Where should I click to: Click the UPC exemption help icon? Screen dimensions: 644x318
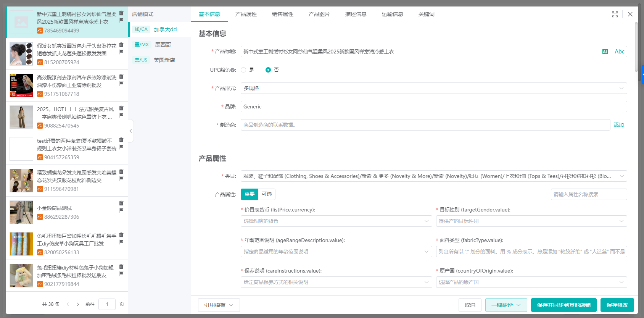click(x=232, y=70)
